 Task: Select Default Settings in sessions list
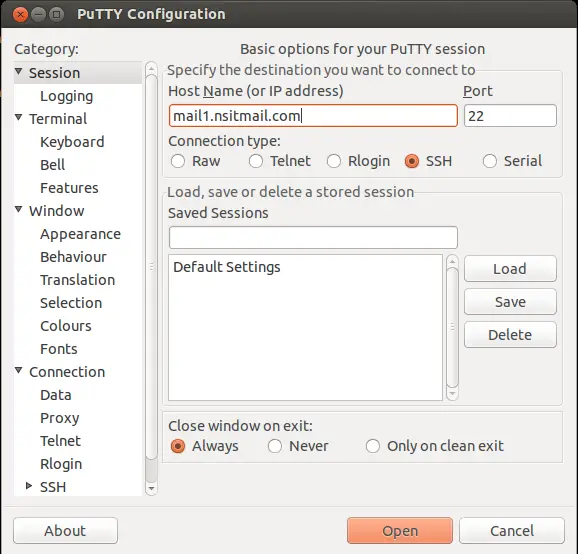pos(305,267)
